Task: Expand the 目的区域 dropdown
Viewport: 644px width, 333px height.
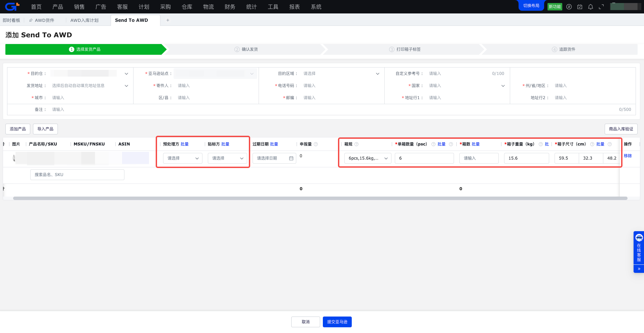Action: [378, 74]
